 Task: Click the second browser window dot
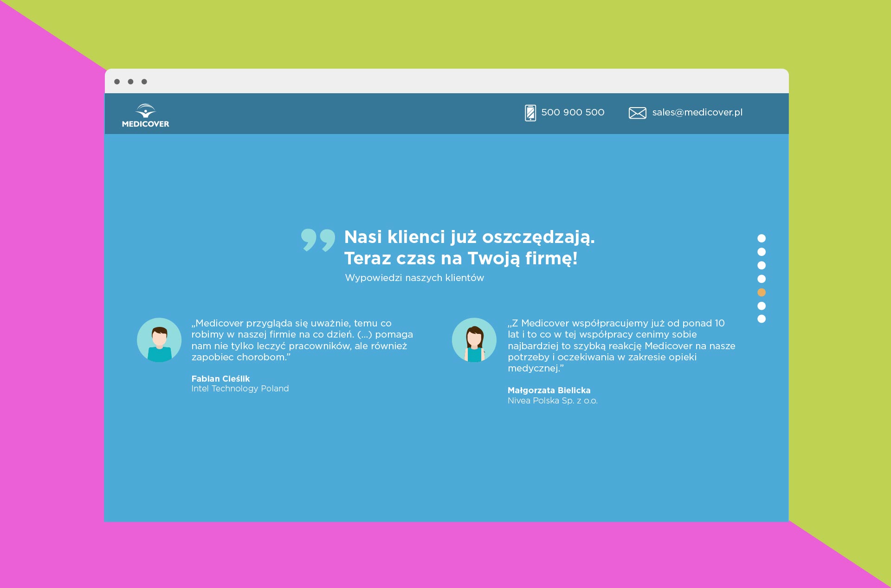(130, 82)
